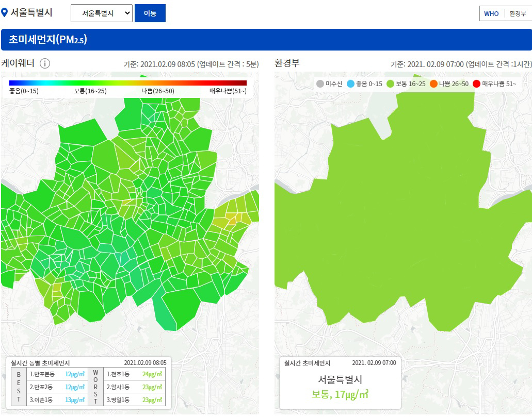Click the 초미세먼지(PM2.5) header bar
Screen dimensions: 532x417
[x=266, y=40]
